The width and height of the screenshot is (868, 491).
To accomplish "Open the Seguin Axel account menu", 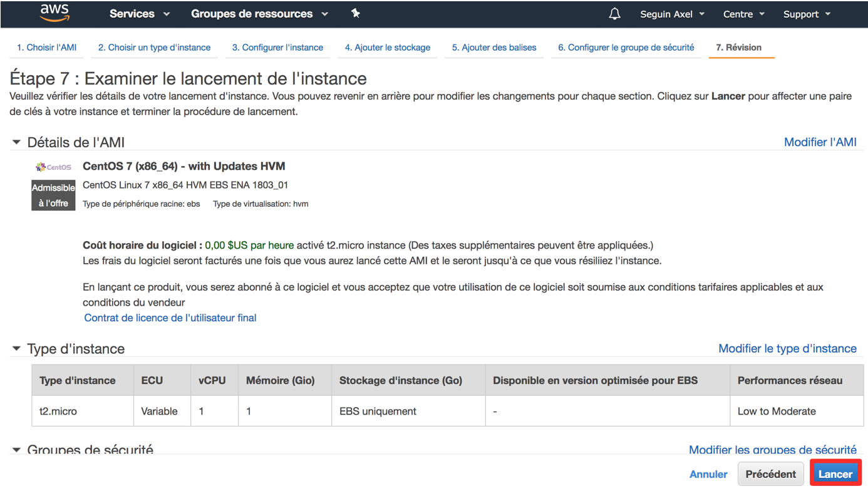I will tap(672, 14).
